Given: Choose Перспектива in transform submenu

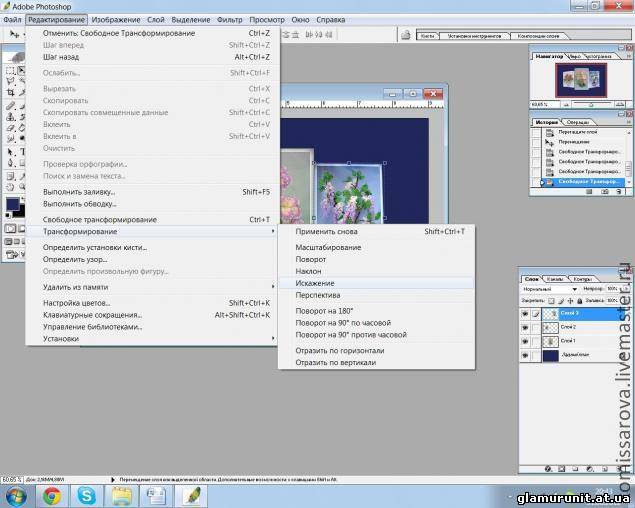Looking at the screenshot, I should click(x=376, y=295).
